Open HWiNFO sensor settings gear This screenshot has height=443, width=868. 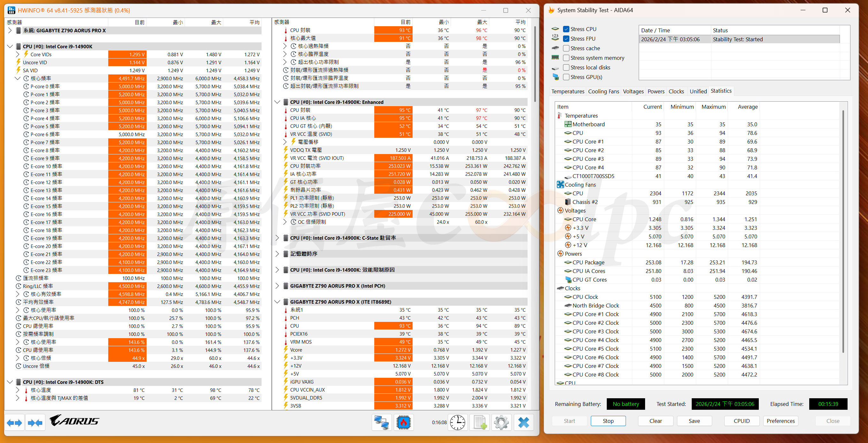pos(501,423)
